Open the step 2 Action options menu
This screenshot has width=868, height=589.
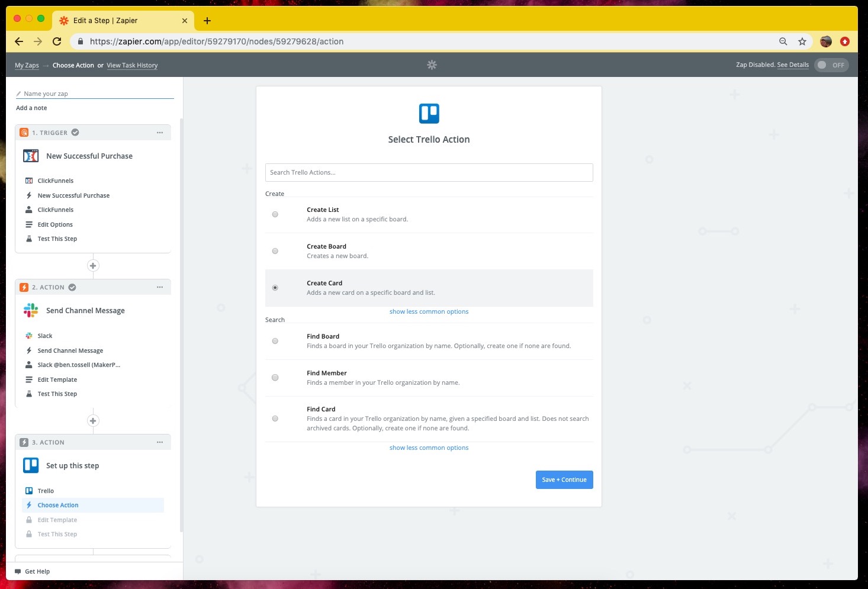160,287
